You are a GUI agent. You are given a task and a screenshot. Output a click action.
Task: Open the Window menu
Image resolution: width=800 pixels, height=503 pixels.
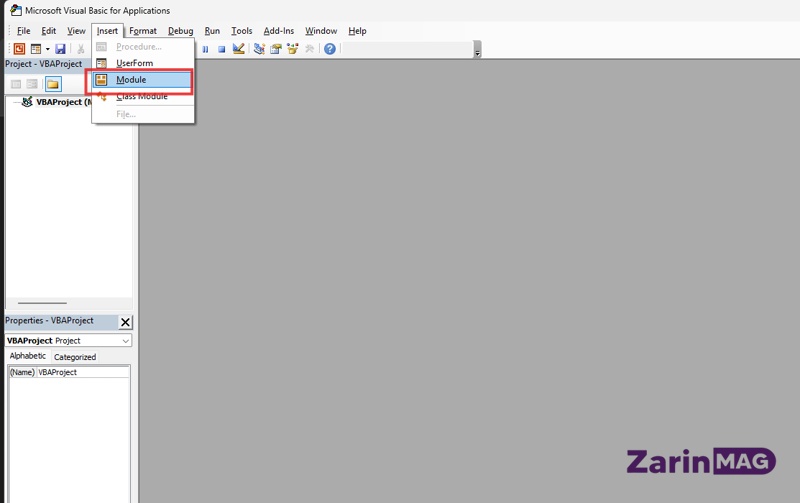[x=321, y=31]
